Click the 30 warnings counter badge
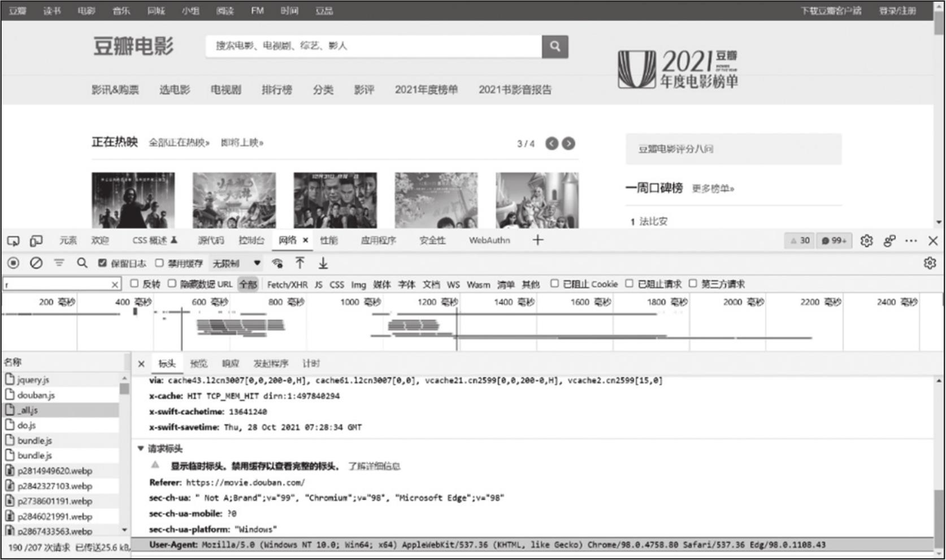Viewport: 946px width, 560px height. click(x=800, y=241)
